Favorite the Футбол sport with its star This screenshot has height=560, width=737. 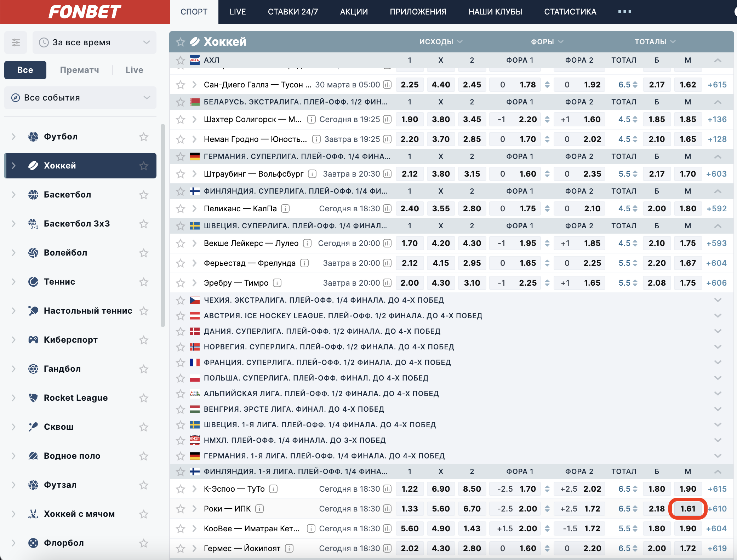144,137
